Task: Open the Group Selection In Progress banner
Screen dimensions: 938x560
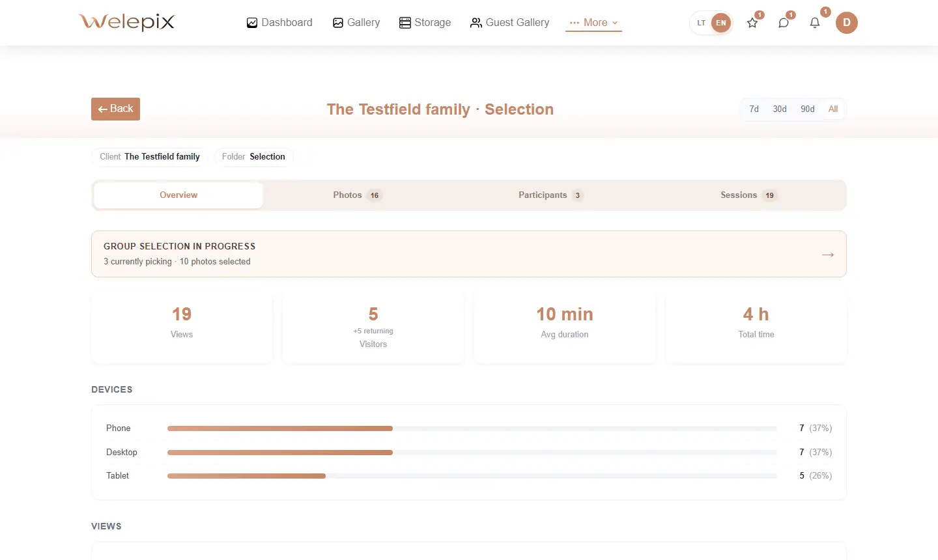Action: coord(469,254)
